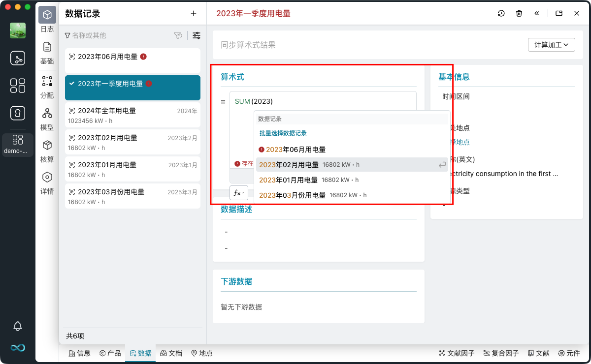The width and height of the screenshot is (591, 364).
Task: Open the 复合因子 button
Action: [501, 353]
